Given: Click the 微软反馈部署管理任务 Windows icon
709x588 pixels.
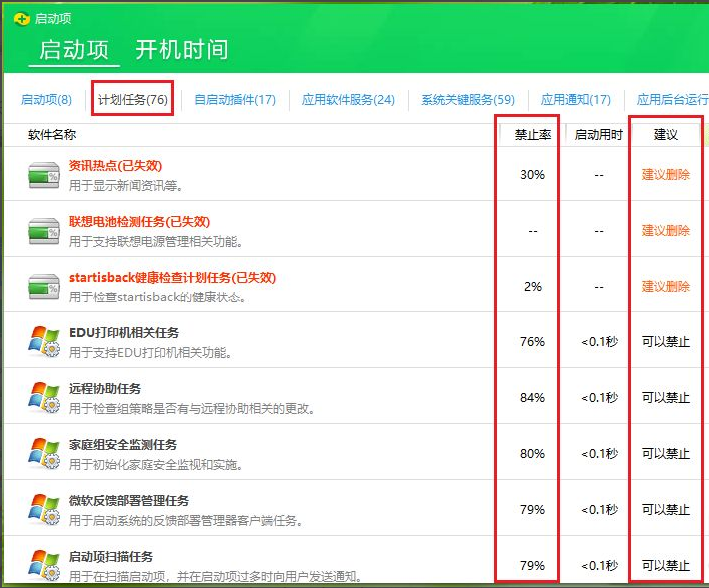Looking at the screenshot, I should 44,510.
